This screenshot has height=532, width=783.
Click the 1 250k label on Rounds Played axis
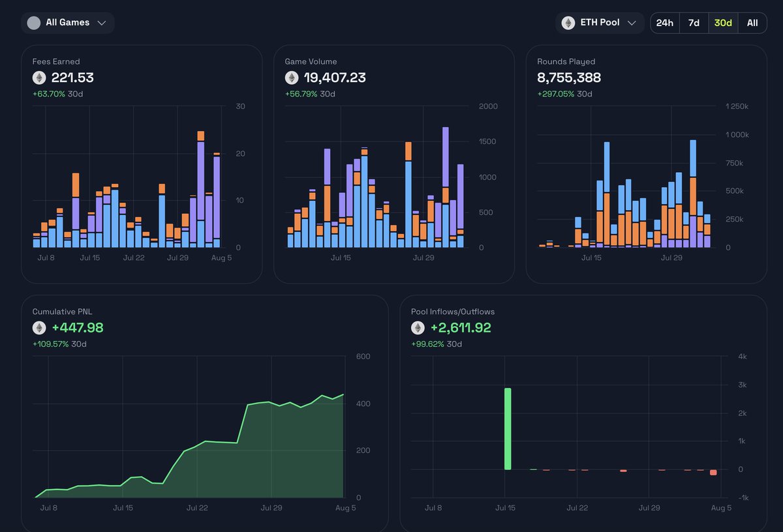pyautogui.click(x=737, y=107)
